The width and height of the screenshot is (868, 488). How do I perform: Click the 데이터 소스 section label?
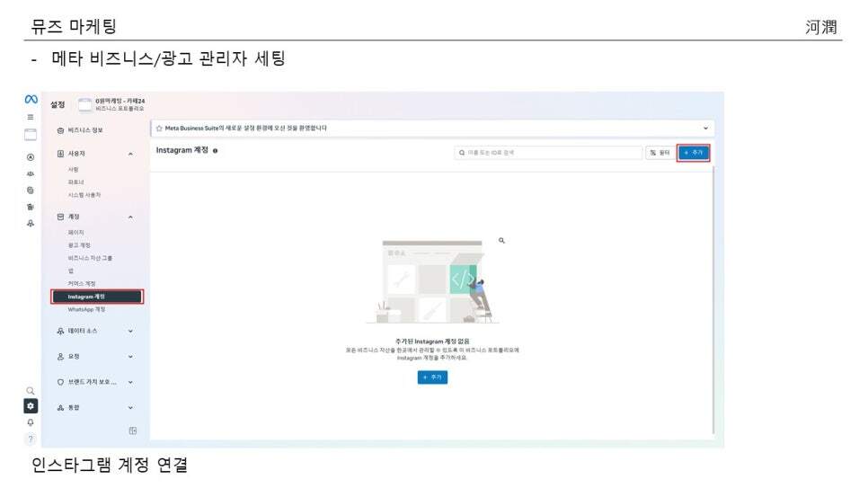(83, 331)
